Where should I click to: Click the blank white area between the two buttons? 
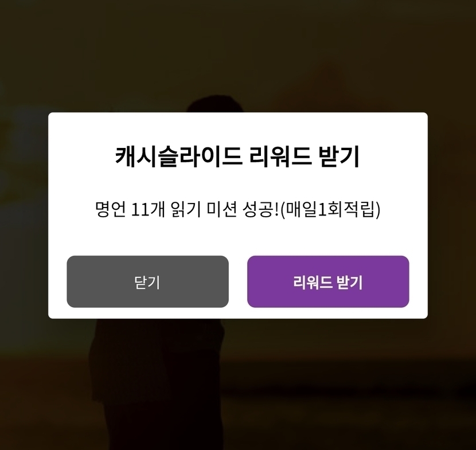[x=237, y=281]
